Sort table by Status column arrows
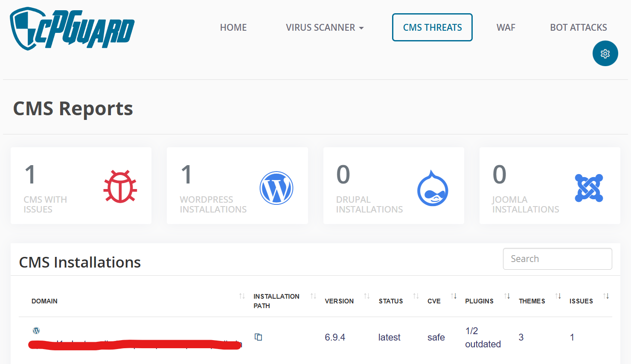The image size is (631, 364). (416, 296)
